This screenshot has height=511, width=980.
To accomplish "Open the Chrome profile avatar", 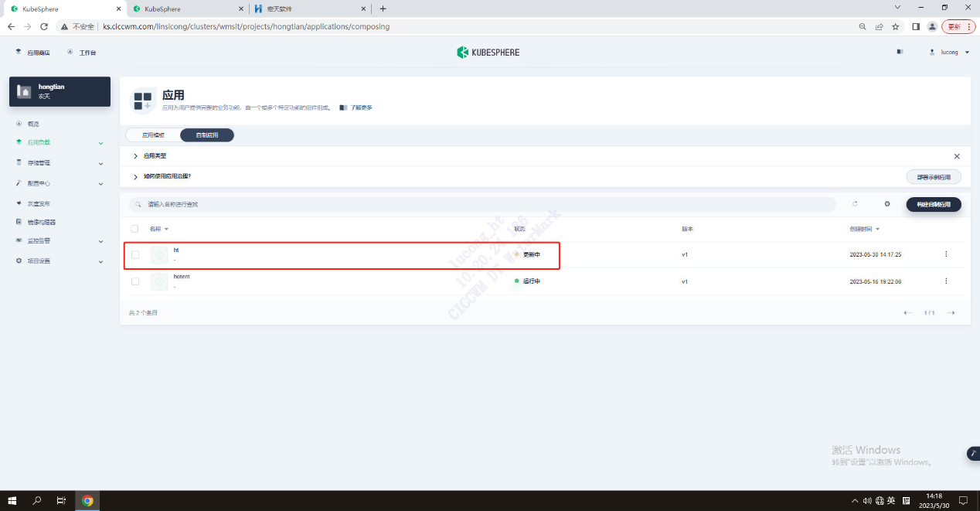I will point(932,26).
